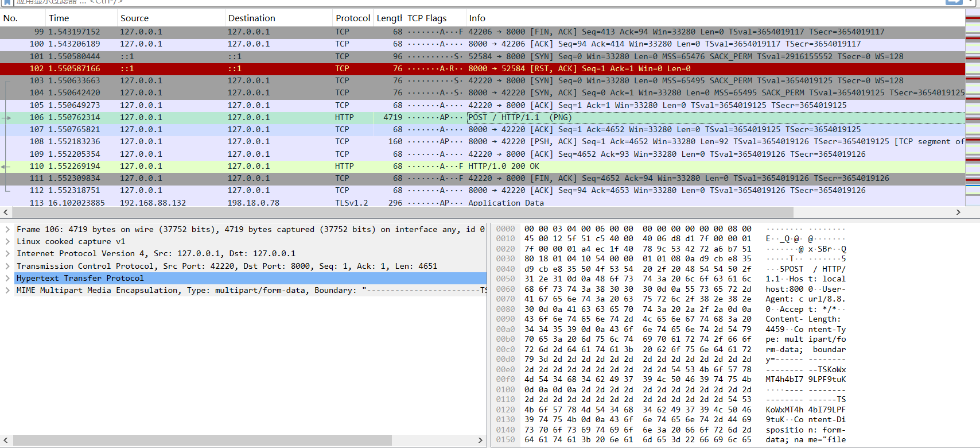The image size is (980, 448).
Task: Select packet number 111
Action: 482,178
